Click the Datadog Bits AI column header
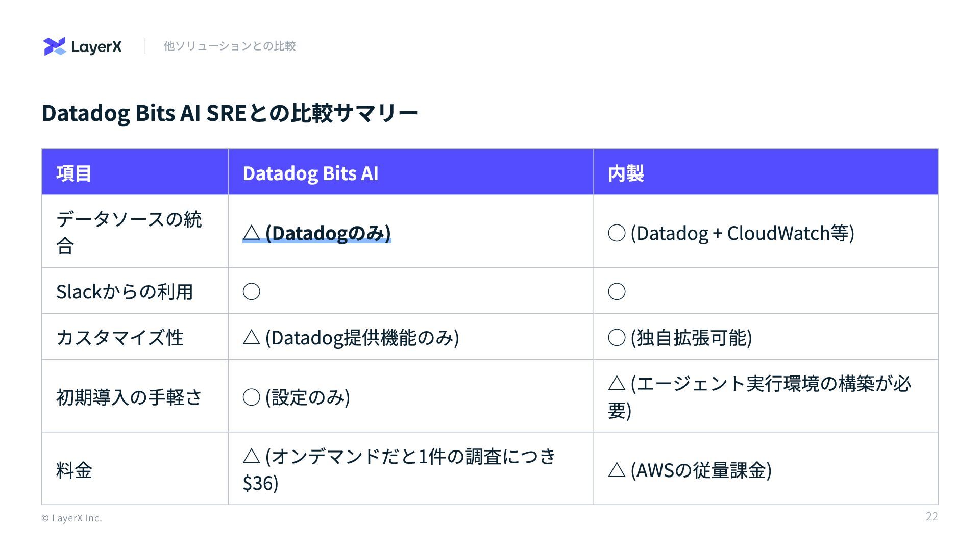Viewport: 980px width, 551px height. [x=310, y=173]
